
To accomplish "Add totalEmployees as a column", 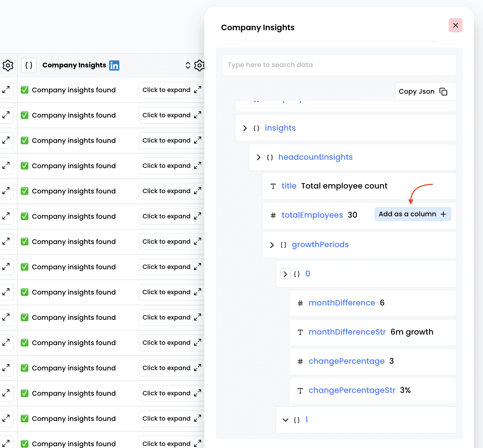I will click(413, 214).
